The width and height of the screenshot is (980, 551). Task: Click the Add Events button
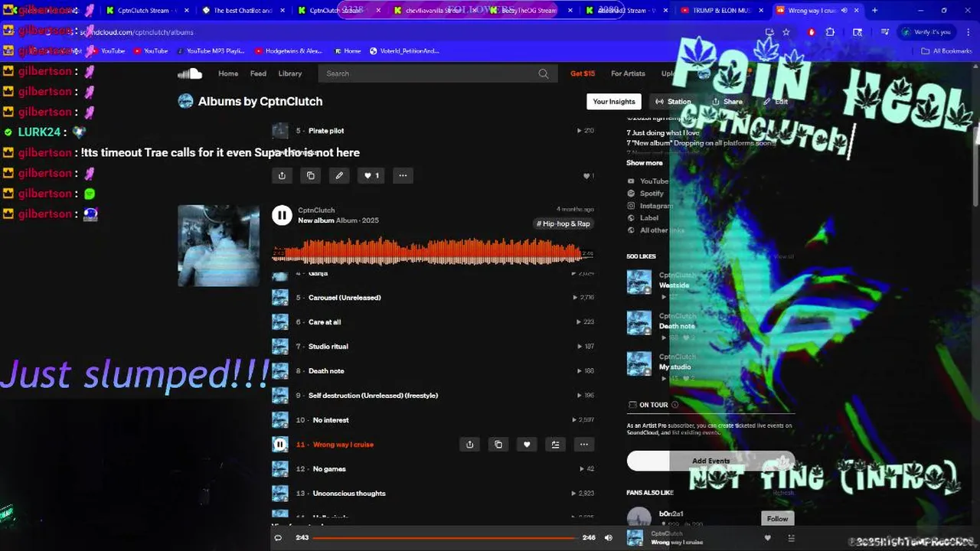click(x=710, y=461)
